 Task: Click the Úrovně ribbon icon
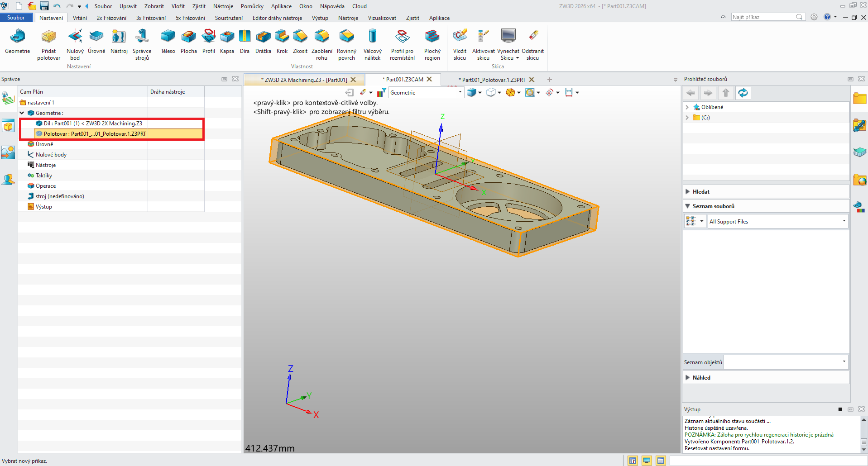click(96, 42)
